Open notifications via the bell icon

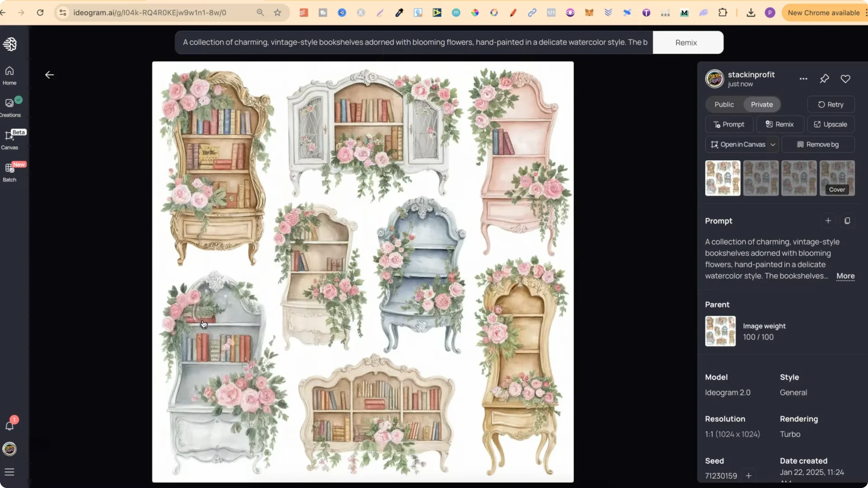pos(9,426)
